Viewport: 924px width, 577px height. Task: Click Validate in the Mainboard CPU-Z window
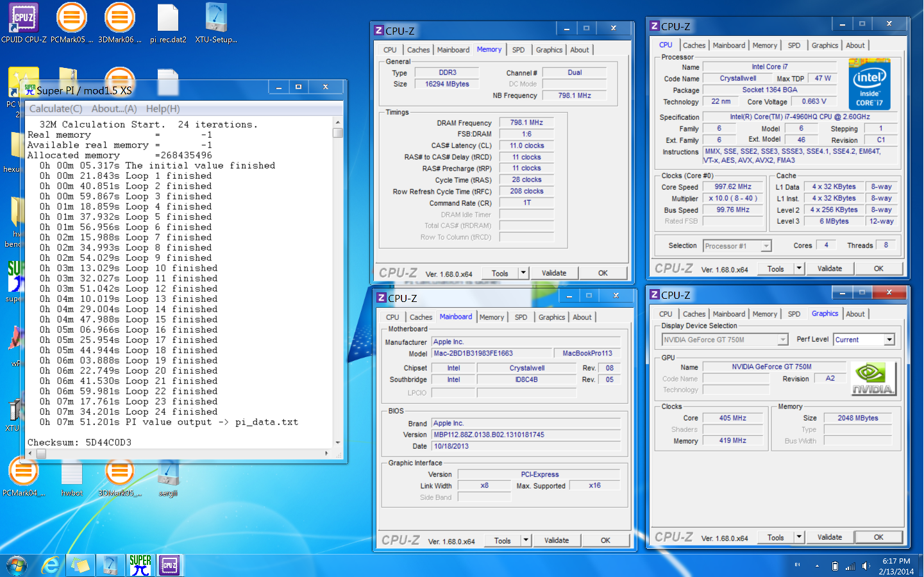[x=557, y=540]
